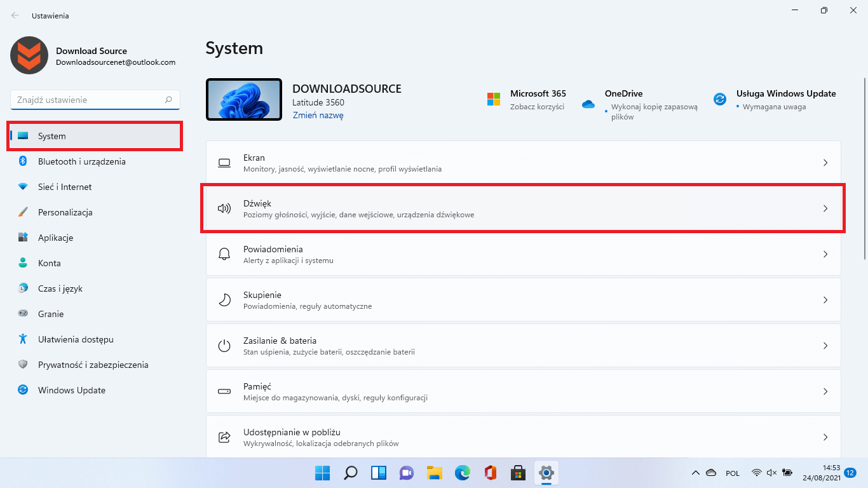Viewport: 868px width, 488px height.
Task: Click the Prywatność shield icon
Action: pos(23,365)
